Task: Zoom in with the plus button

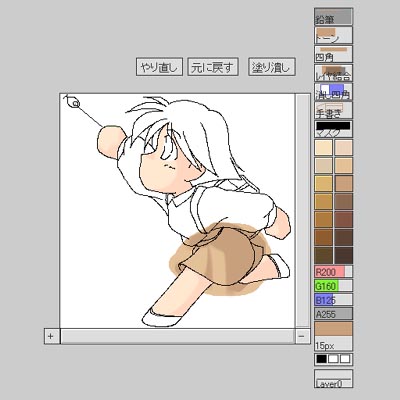Action: 51,336
